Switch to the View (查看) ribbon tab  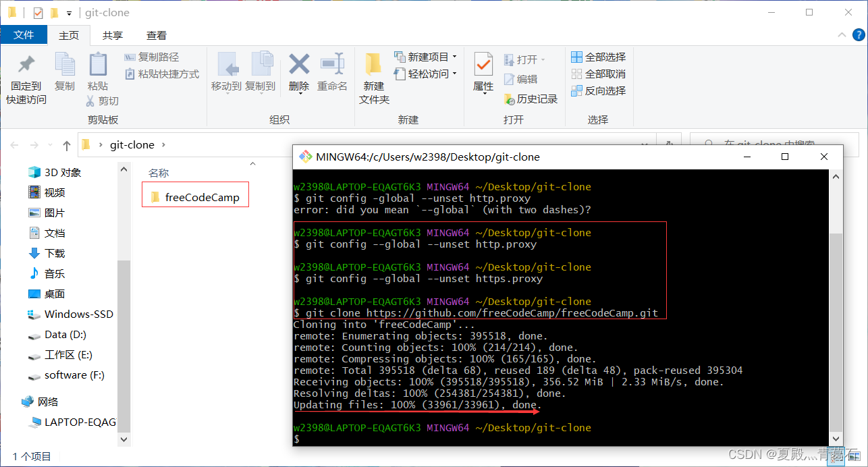[x=157, y=35]
